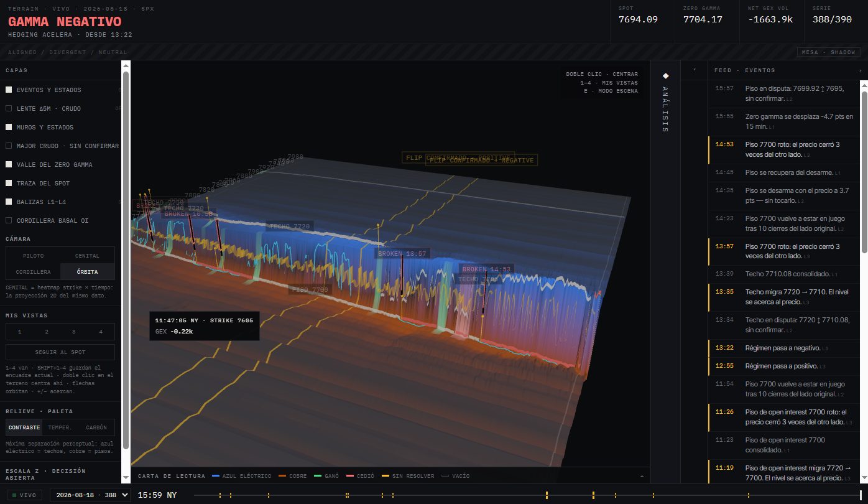
Task: Collapse the Carta de Lectura legend chevron
Action: (x=642, y=476)
